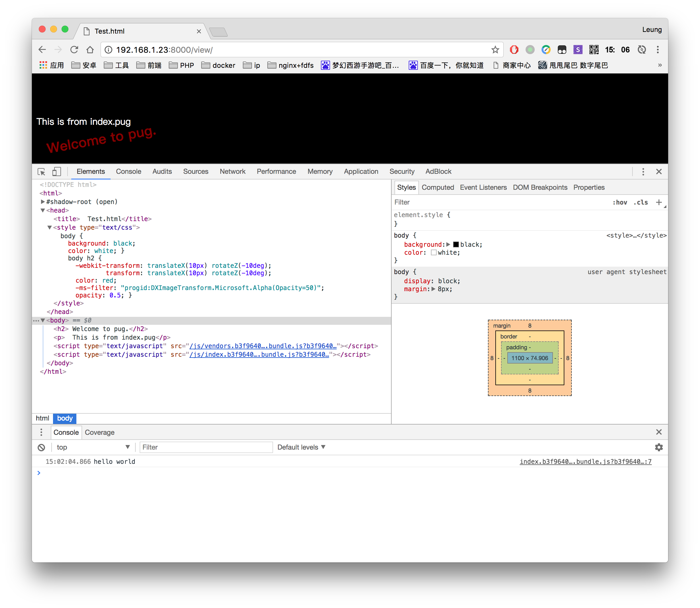This screenshot has height=608, width=700.
Task: Click the Console panel tab
Action: [129, 171]
